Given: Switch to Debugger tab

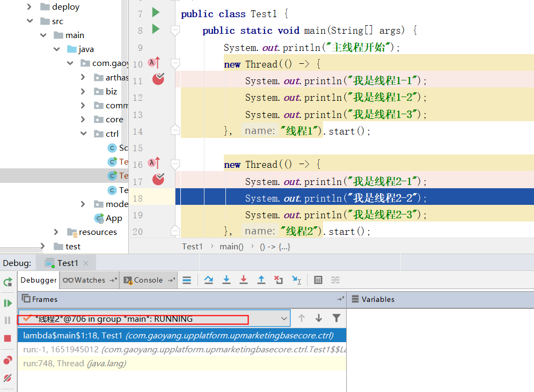Looking at the screenshot, I should click(39, 280).
